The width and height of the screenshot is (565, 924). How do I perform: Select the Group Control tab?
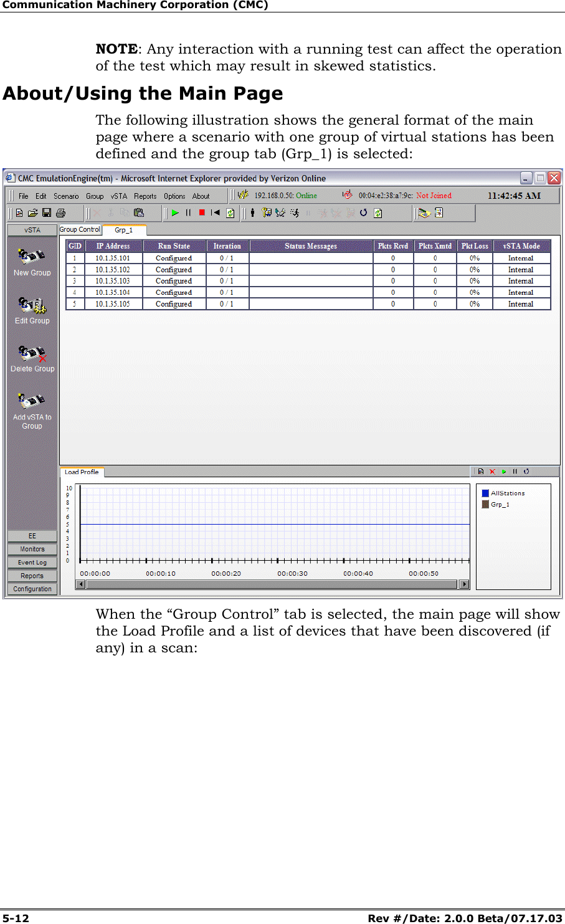(80, 229)
